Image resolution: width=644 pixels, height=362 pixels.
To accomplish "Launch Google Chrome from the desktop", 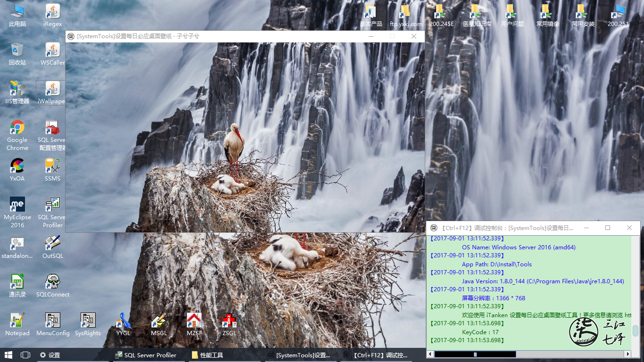I will [x=17, y=135].
